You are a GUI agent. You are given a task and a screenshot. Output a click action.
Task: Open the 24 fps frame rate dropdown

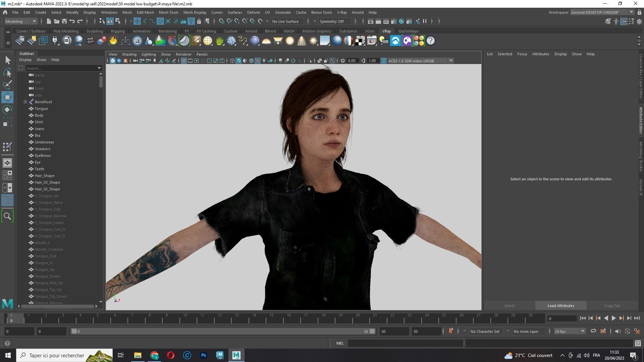[570, 331]
